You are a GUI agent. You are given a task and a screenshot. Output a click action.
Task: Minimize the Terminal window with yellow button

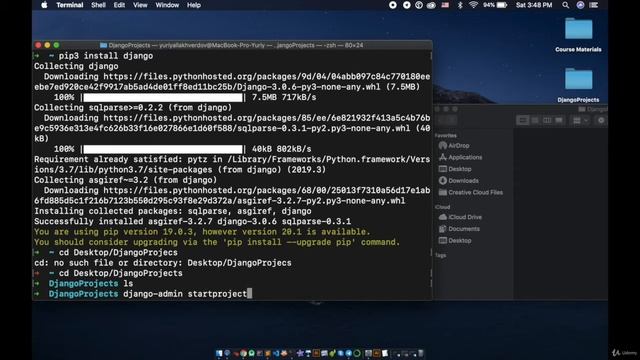click(47, 45)
